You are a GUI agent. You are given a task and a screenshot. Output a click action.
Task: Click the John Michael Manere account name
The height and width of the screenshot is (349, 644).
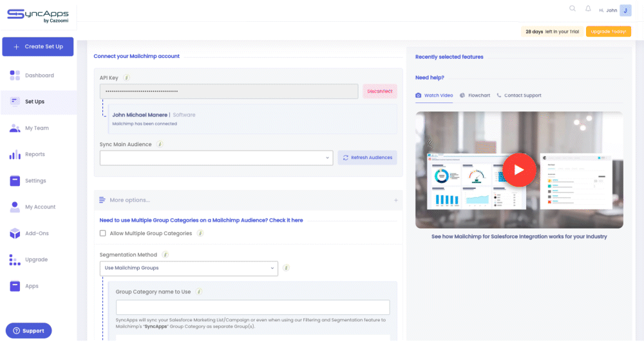click(x=140, y=115)
